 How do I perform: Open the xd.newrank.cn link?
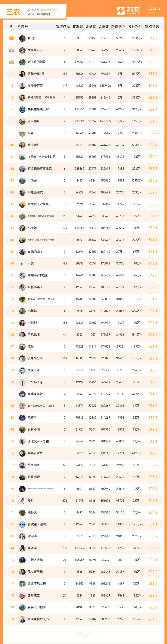[x=49, y=10]
